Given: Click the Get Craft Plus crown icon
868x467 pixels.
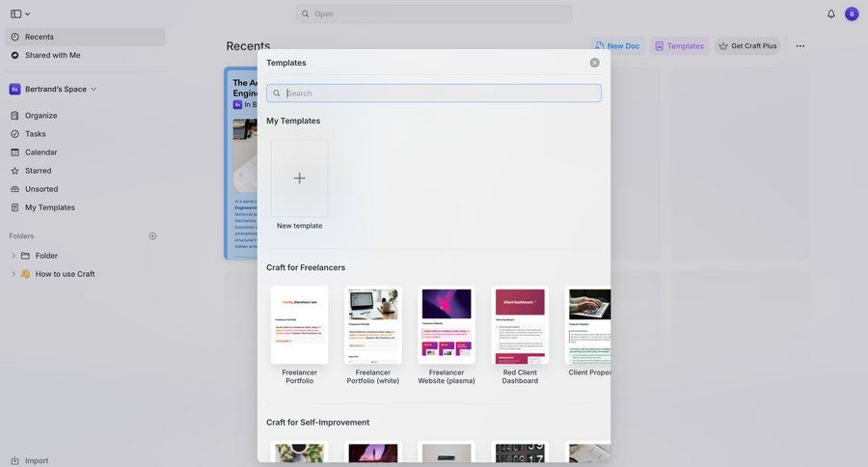Looking at the screenshot, I should (x=723, y=46).
